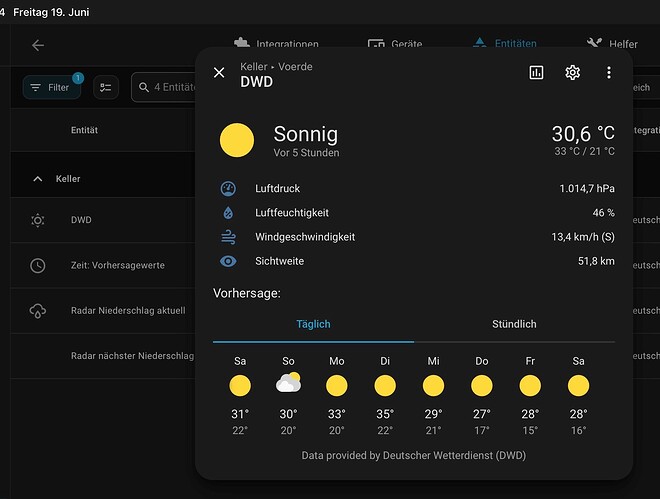Click Monday's sunny forecast icon

coord(337,386)
